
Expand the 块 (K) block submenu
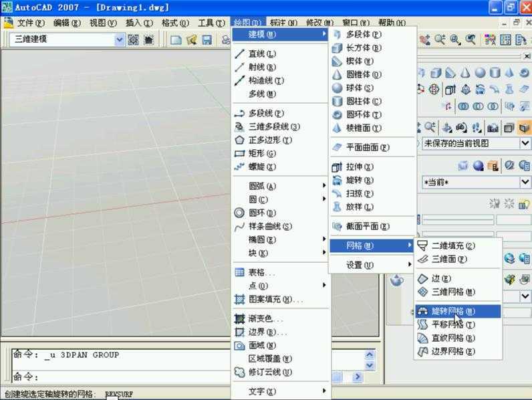pyautogui.click(x=280, y=253)
